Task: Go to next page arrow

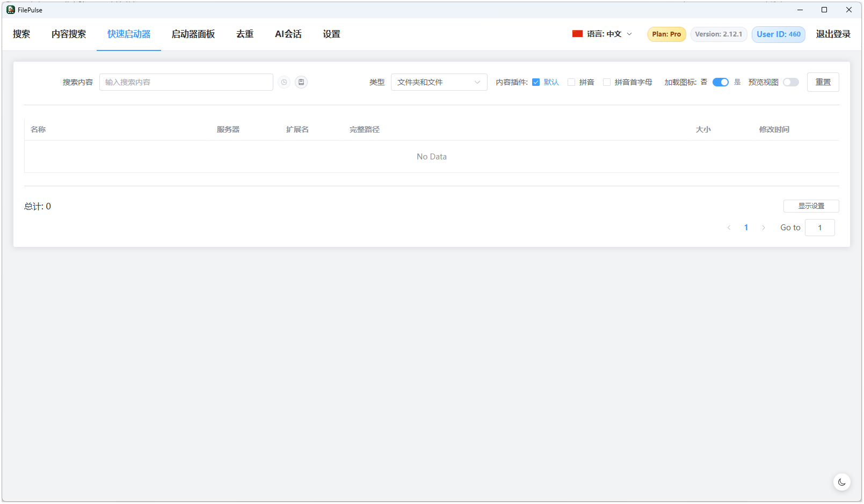Action: pos(763,228)
